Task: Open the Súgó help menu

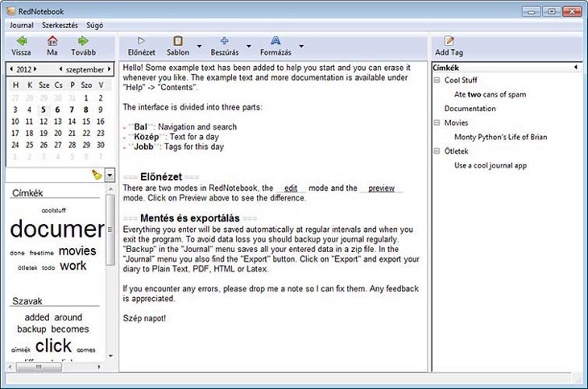Action: click(x=95, y=25)
